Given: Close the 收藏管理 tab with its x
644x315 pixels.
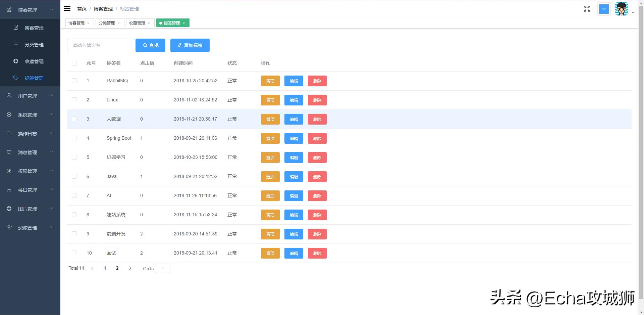Looking at the screenshot, I should pos(149,23).
